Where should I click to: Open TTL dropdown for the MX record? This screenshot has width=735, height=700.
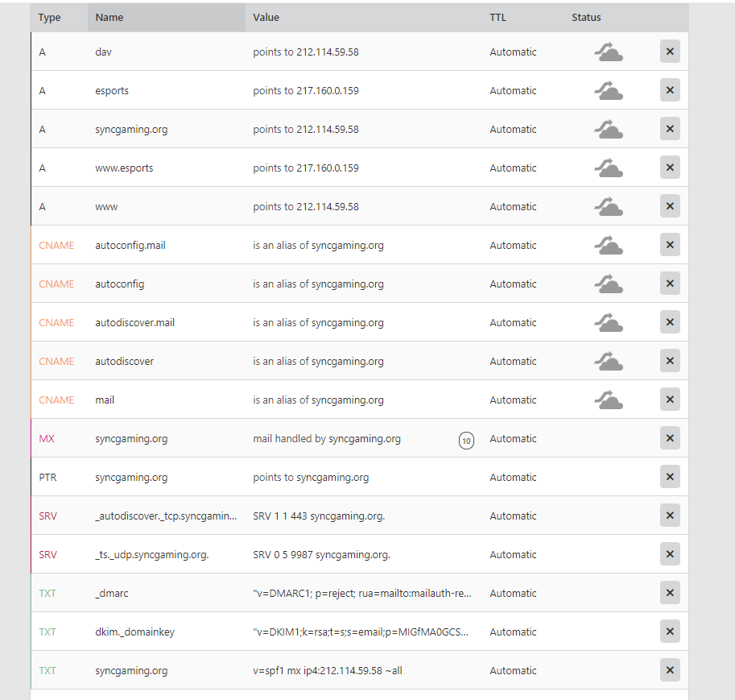513,439
